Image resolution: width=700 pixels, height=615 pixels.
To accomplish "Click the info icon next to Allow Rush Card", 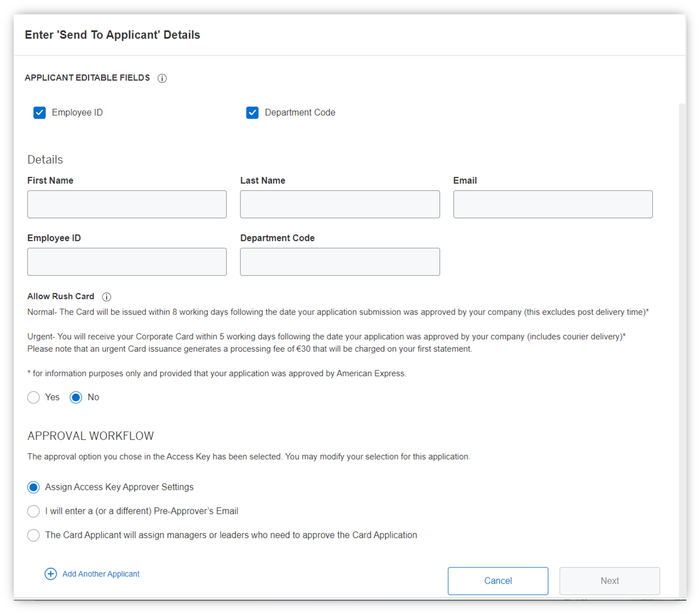I will 107,297.
